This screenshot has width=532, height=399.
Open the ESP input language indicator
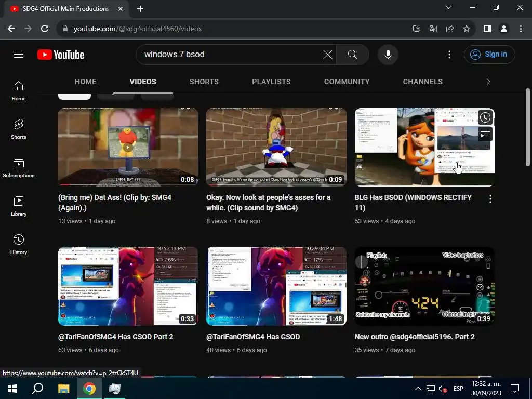coord(458,389)
